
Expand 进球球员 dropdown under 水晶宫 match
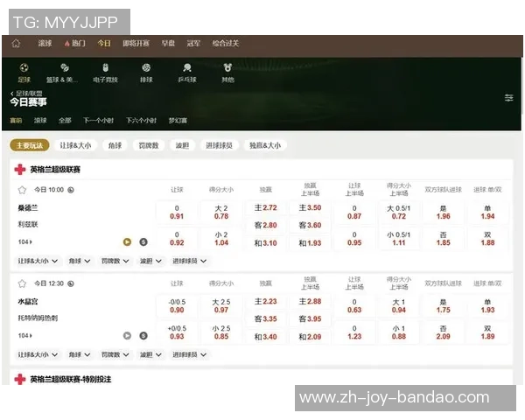tap(190, 354)
